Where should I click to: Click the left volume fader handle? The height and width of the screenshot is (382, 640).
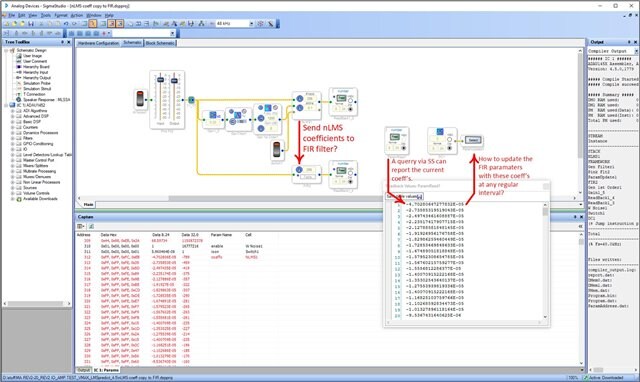(161, 80)
